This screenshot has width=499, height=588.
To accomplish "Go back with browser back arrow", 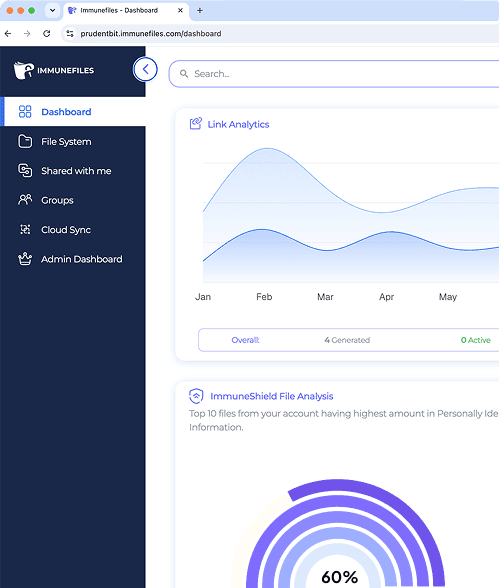I will point(8,33).
